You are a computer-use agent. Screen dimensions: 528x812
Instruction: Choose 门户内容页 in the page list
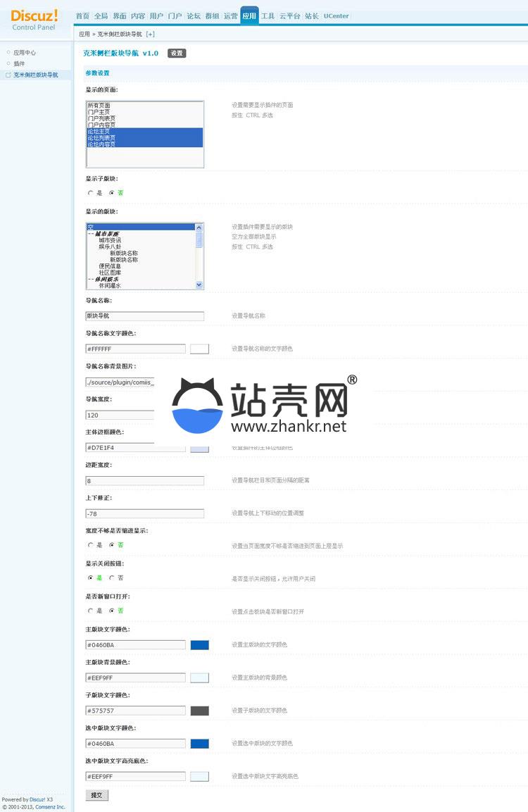pyautogui.click(x=102, y=125)
